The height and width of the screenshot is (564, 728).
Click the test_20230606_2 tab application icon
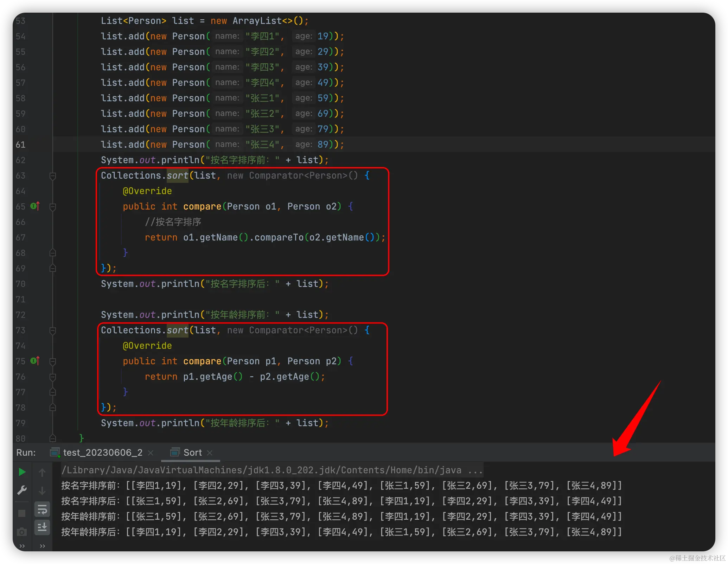[55, 453]
